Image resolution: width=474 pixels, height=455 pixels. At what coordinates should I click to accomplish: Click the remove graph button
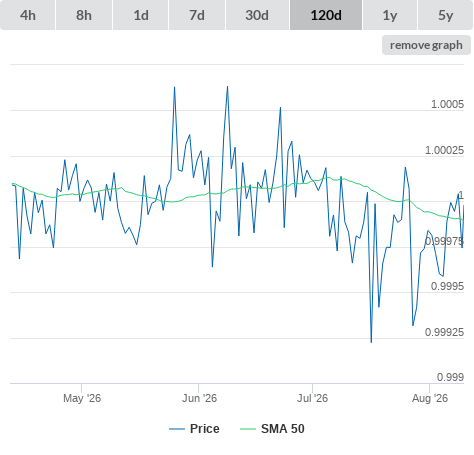coord(426,45)
